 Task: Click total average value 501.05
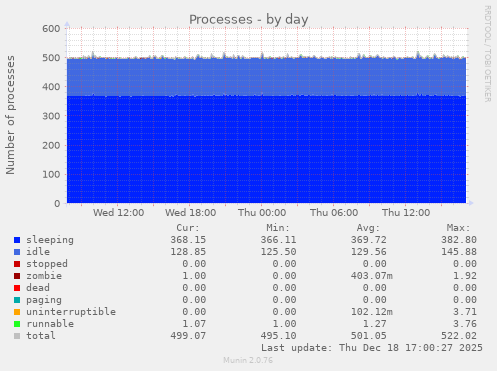click(x=368, y=336)
